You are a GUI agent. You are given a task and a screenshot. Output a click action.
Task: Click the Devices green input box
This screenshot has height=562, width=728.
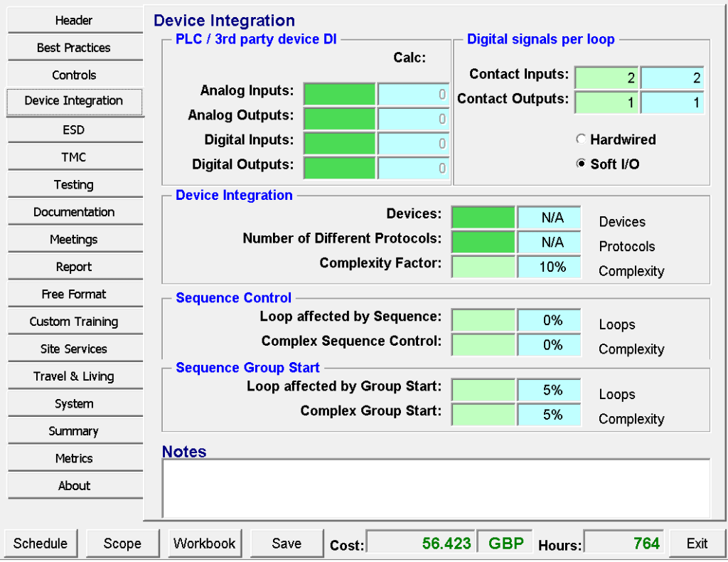pos(483,218)
